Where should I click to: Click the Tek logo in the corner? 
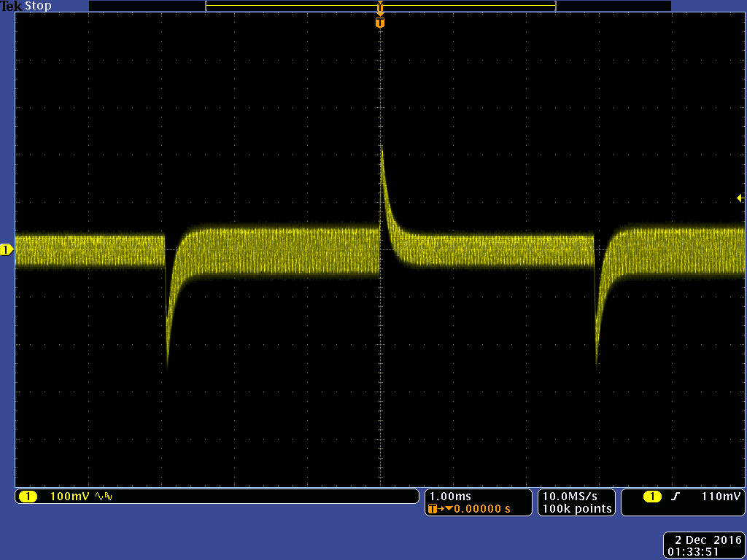pos(12,6)
